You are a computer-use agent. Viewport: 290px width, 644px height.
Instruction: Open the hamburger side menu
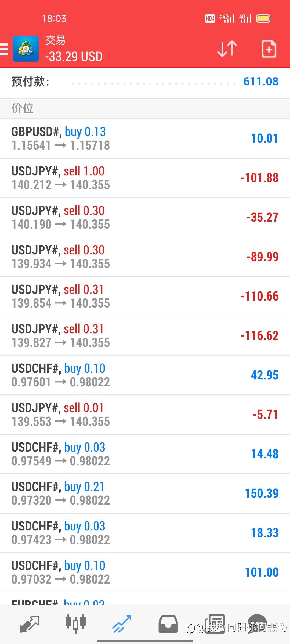coord(4,49)
